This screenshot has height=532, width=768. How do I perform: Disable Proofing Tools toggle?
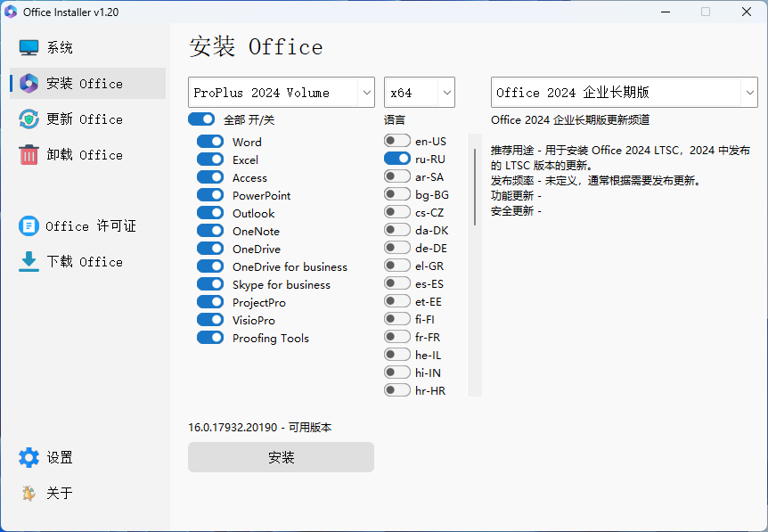[x=210, y=338]
